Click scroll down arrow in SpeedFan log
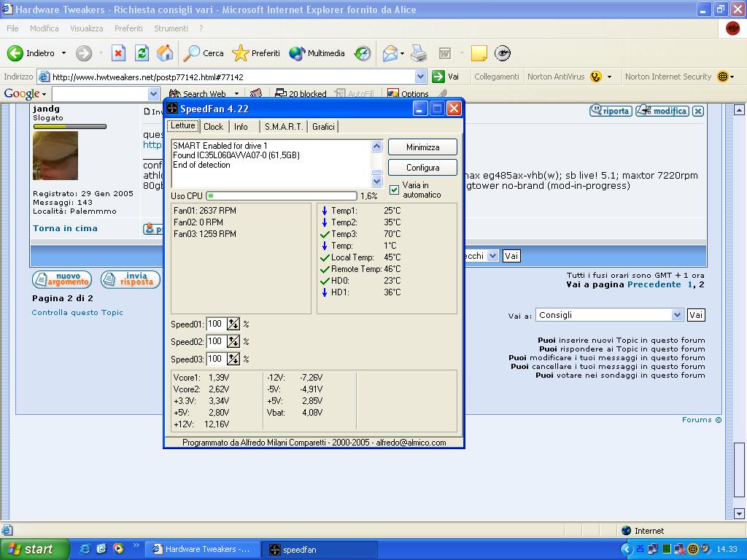 pos(377,181)
